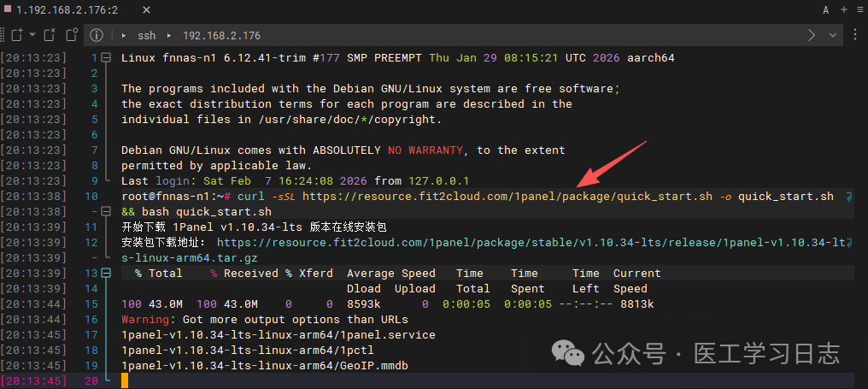
Task: Add a new tab with plus icon
Action: tap(844, 9)
